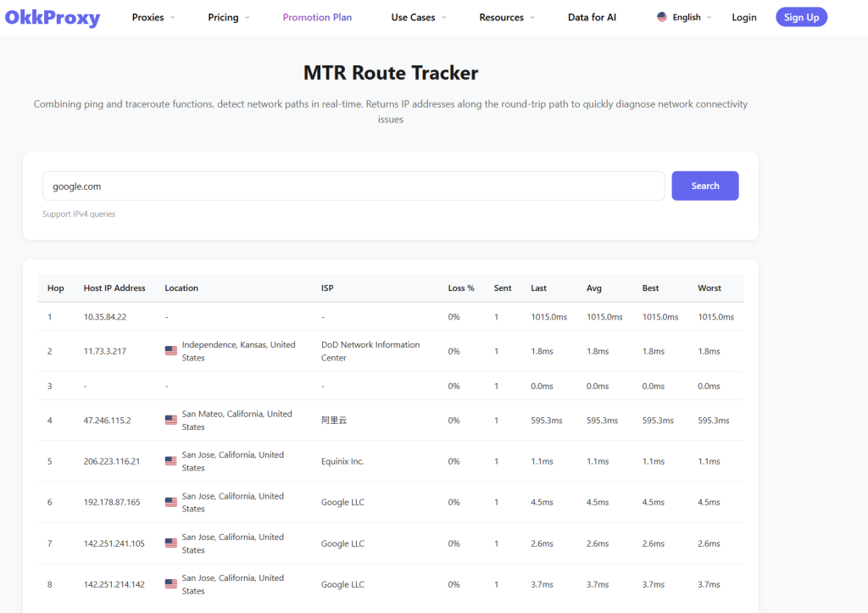Click the Data for AI navigation item
868x613 pixels.
(x=592, y=17)
